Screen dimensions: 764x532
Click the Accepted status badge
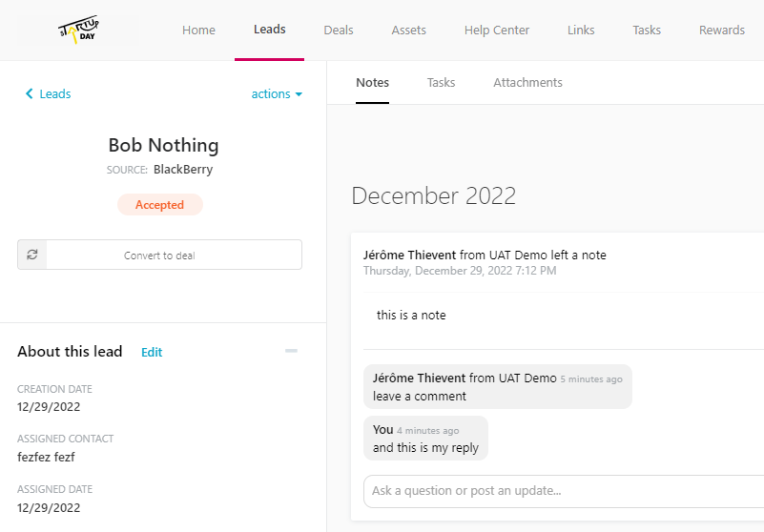(159, 204)
